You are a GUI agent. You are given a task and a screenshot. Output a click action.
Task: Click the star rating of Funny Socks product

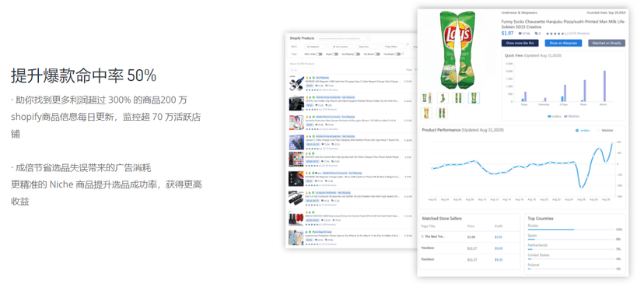(x=555, y=33)
